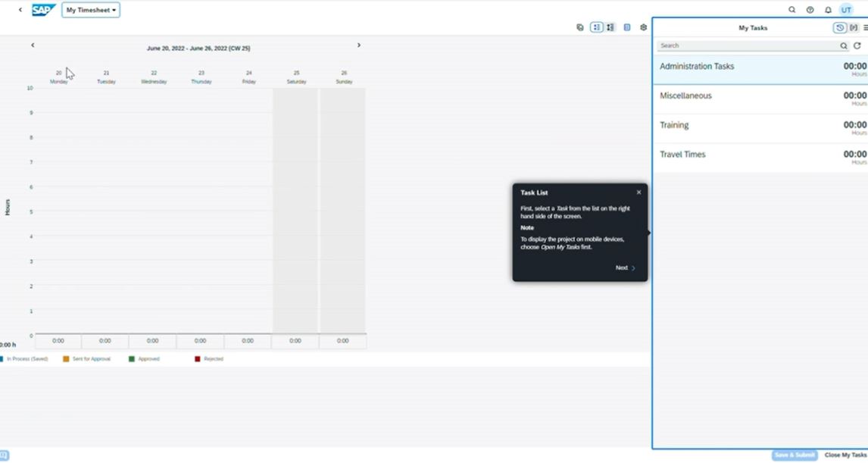Open the search in the shell bar
868x463 pixels.
(x=792, y=9)
